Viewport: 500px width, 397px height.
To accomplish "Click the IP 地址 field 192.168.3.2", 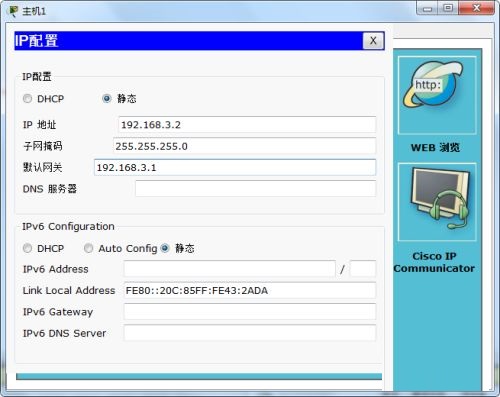I will tap(247, 125).
